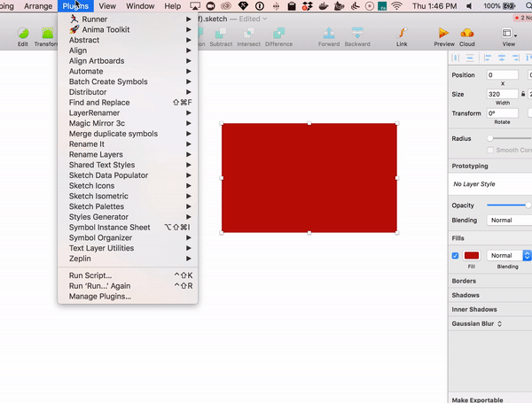Choose Symbol Instance Sheet menu item

pyautogui.click(x=128, y=228)
